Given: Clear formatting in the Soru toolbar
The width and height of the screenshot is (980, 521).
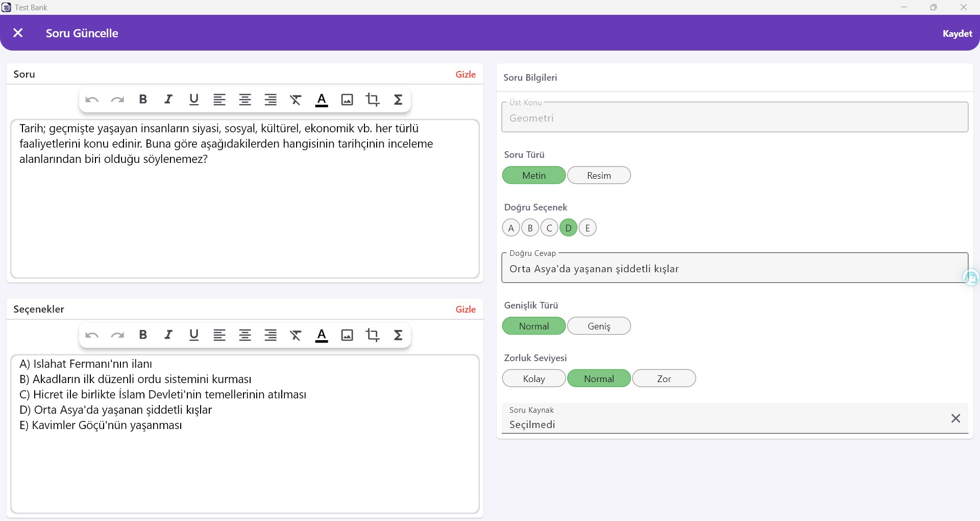Looking at the screenshot, I should (296, 100).
